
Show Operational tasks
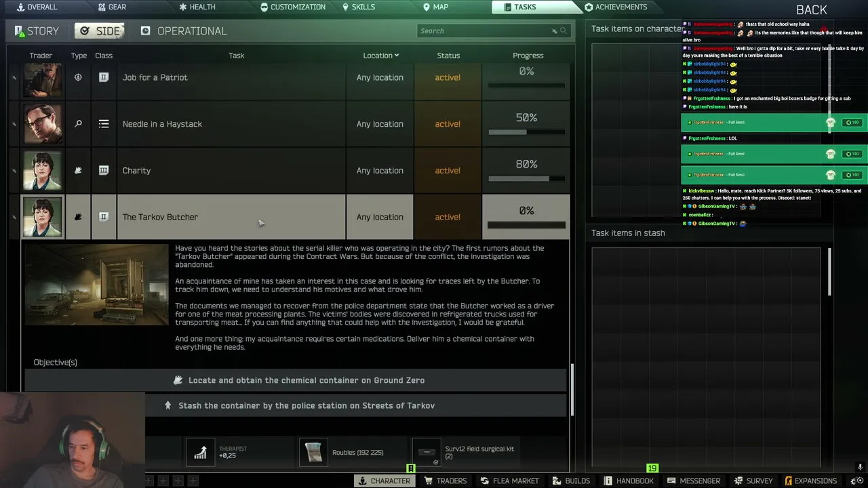tap(184, 31)
